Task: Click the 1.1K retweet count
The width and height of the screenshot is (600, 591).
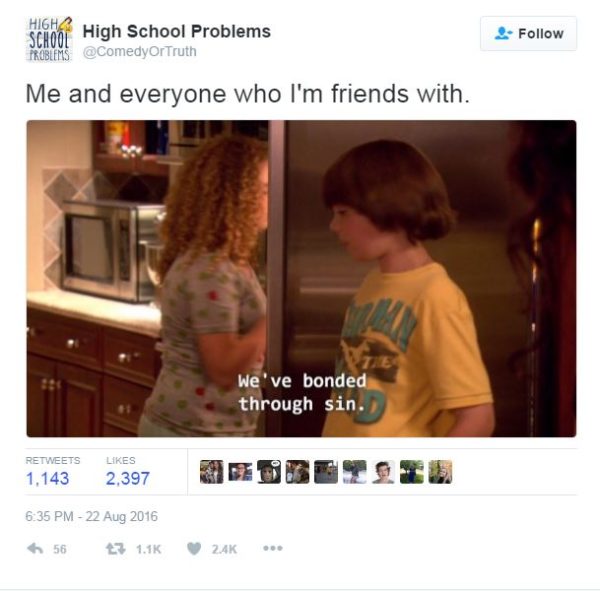Action: point(148,549)
